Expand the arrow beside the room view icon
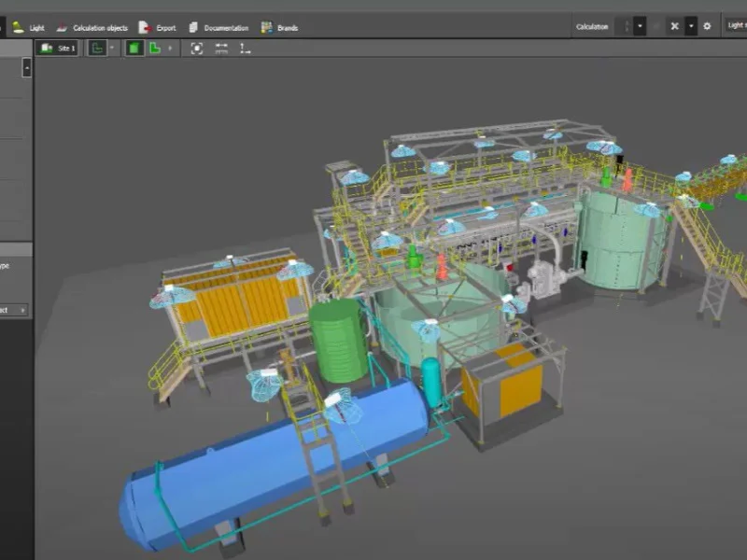 (170, 49)
